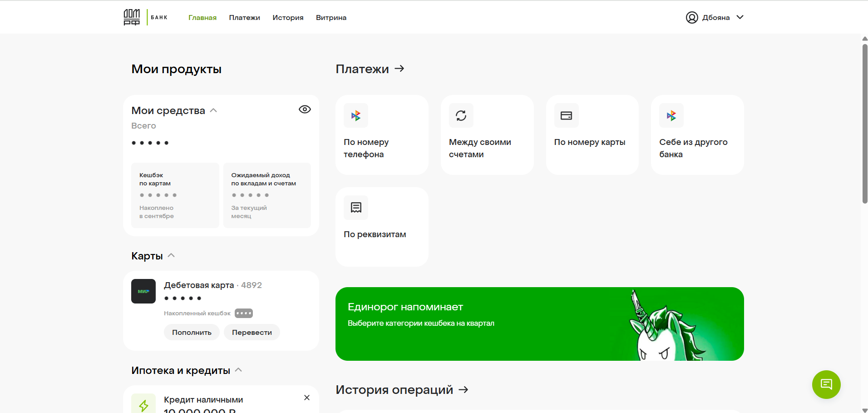Screen dimensions: 868x413
Task: Click the МИР debit card thumbnail
Action: click(x=143, y=291)
